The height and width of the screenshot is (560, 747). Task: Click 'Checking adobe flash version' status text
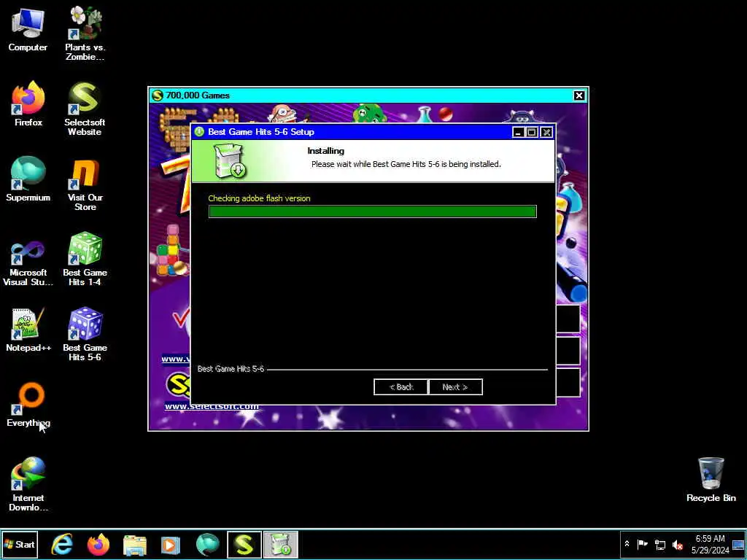pyautogui.click(x=259, y=198)
